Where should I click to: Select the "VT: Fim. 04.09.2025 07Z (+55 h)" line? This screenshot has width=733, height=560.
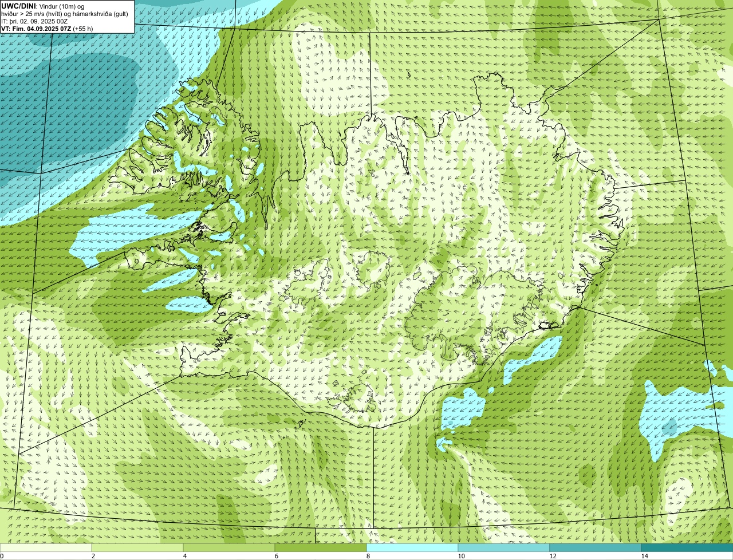[x=47, y=28]
